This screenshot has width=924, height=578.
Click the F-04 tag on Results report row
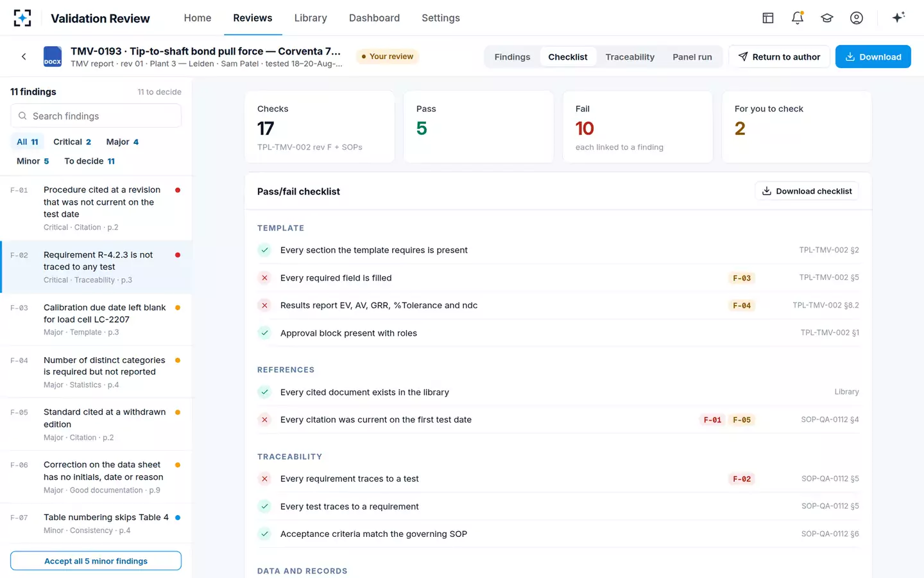tap(742, 306)
